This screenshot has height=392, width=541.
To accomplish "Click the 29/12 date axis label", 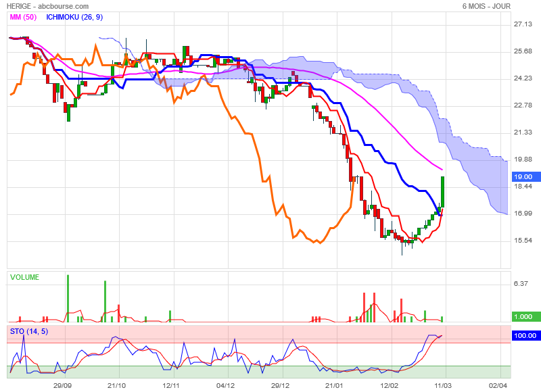I will tap(280, 385).
